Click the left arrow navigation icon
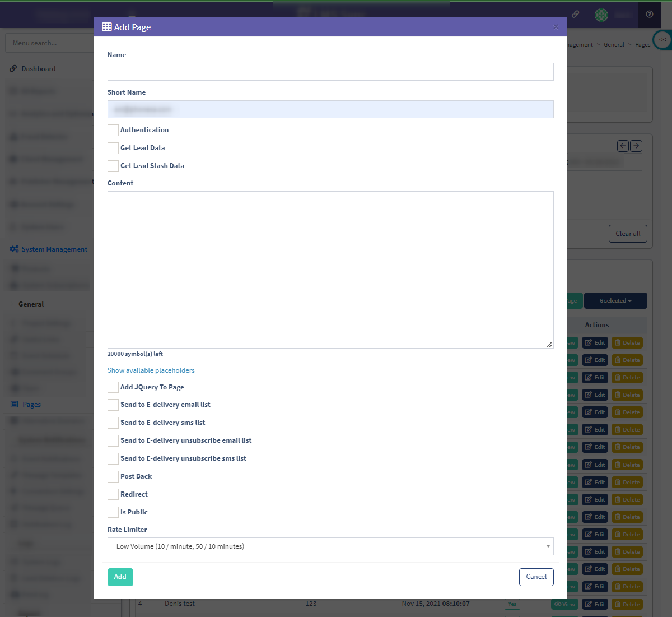The image size is (672, 617). click(x=623, y=146)
